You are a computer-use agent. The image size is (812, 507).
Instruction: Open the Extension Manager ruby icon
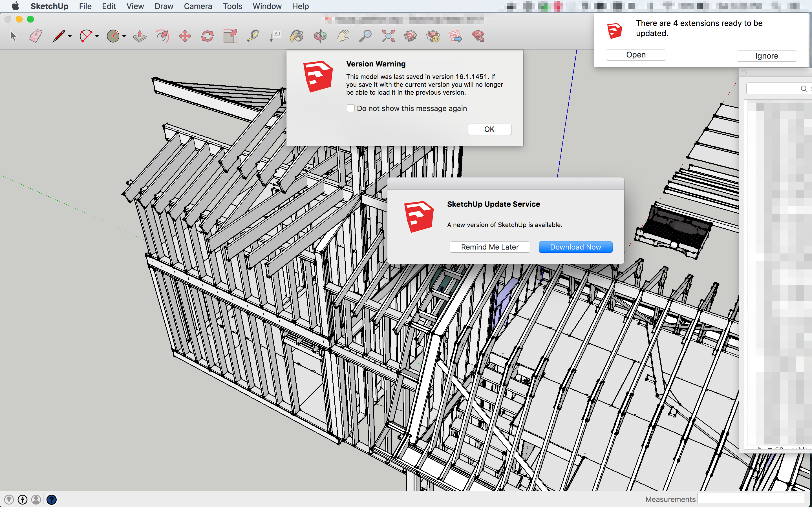478,36
